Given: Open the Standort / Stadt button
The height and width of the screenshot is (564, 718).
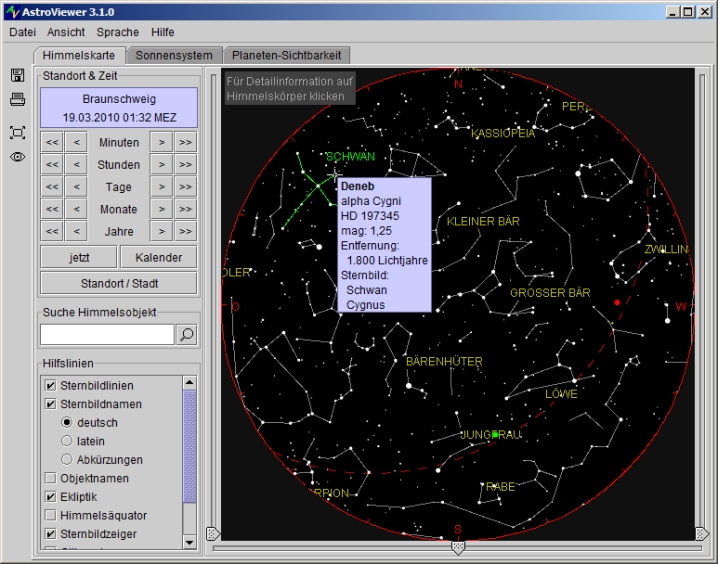Looking at the screenshot, I should [x=119, y=283].
